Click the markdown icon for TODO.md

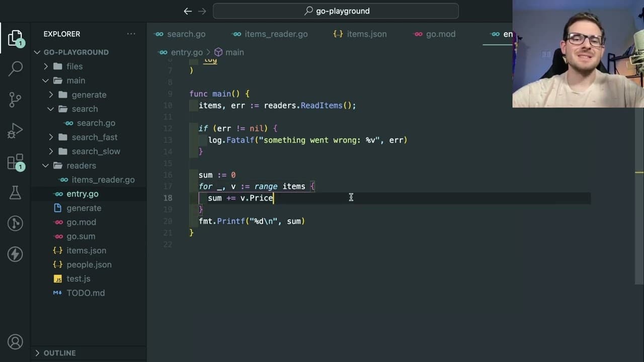tap(58, 293)
